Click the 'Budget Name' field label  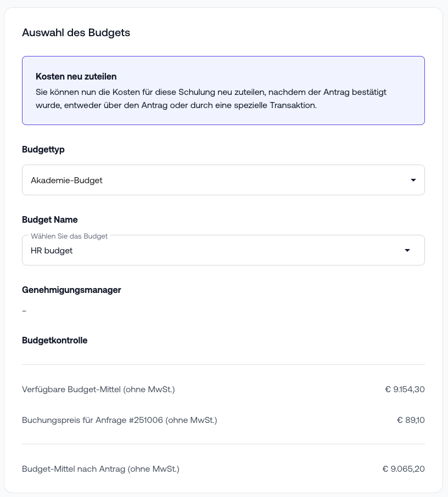coord(50,219)
